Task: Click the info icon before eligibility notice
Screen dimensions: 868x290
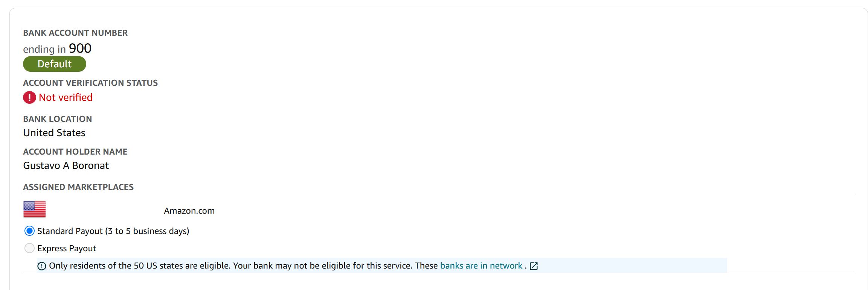Action: click(x=42, y=266)
